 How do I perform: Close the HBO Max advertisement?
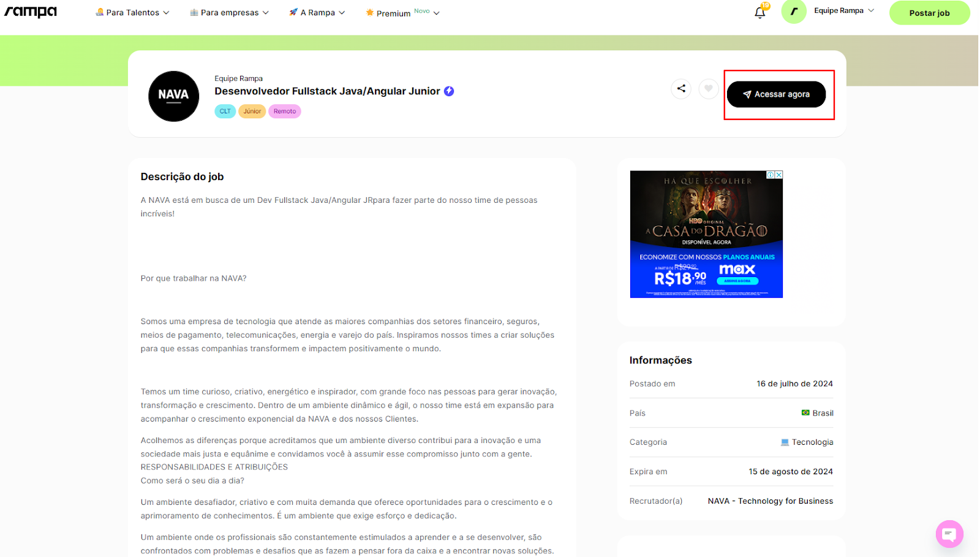point(778,175)
